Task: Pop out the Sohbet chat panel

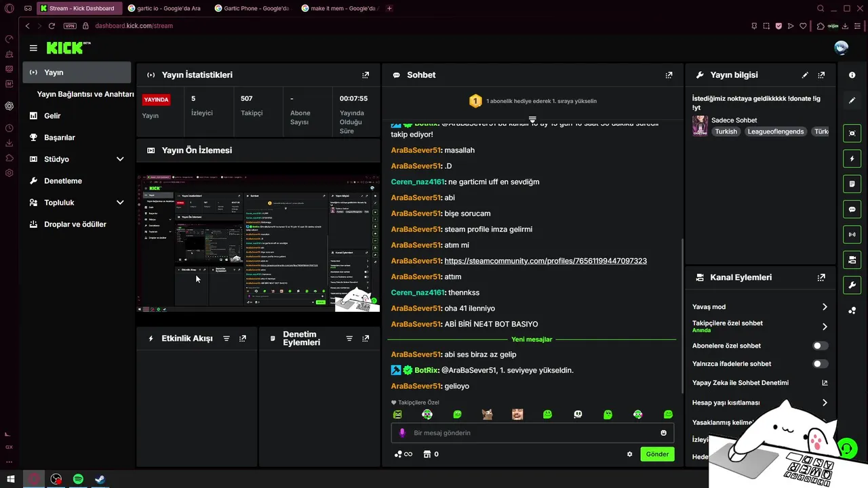Action: coord(669,75)
